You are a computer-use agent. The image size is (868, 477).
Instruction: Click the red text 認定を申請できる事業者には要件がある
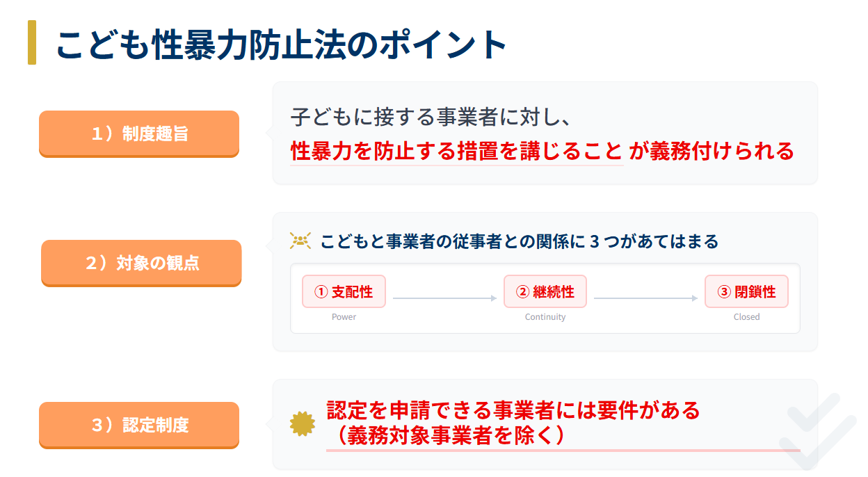[513, 410]
